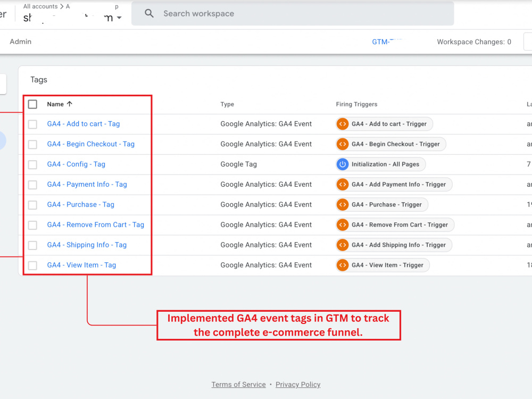Screen dimensions: 532x399
Task: Check the GA4 - Shipping Info row
Action: click(x=32, y=245)
